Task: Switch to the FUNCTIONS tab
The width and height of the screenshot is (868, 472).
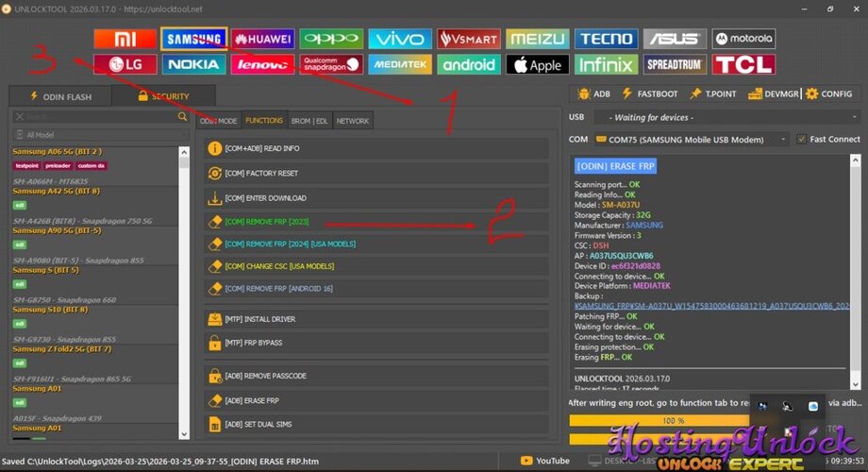Action: tap(264, 120)
